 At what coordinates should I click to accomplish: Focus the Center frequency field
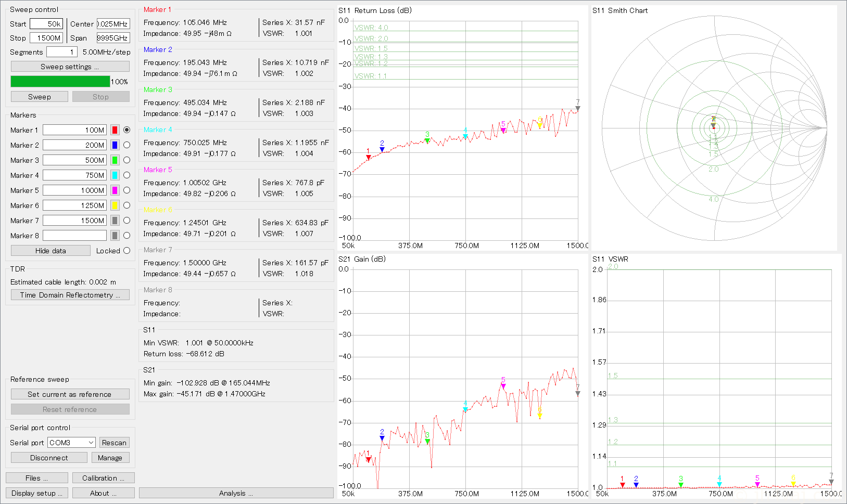[113, 24]
